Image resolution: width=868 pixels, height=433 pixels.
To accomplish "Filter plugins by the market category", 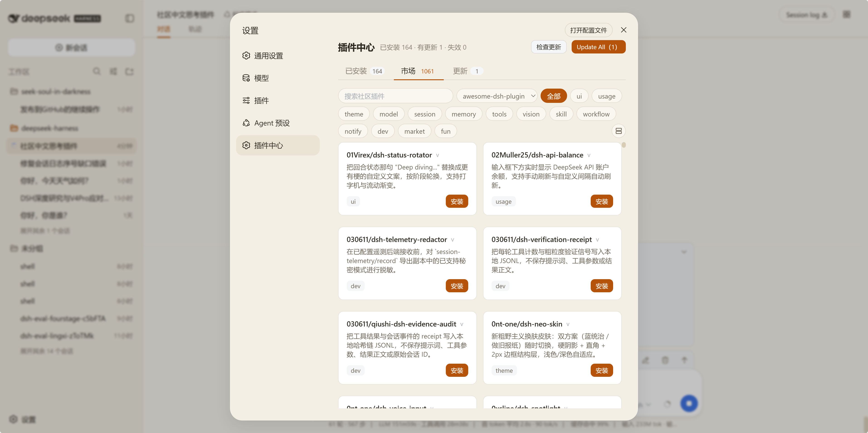I will [414, 131].
